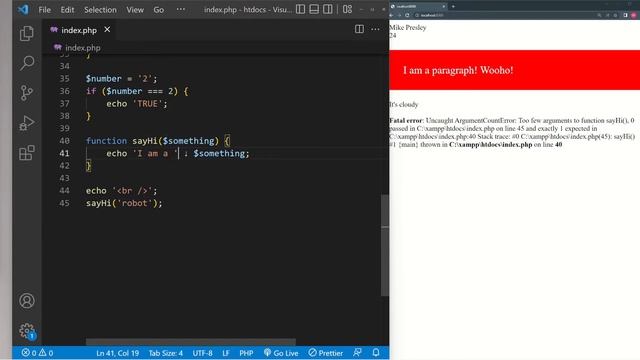Open the File menu
The image size is (640, 360).
(44, 9)
